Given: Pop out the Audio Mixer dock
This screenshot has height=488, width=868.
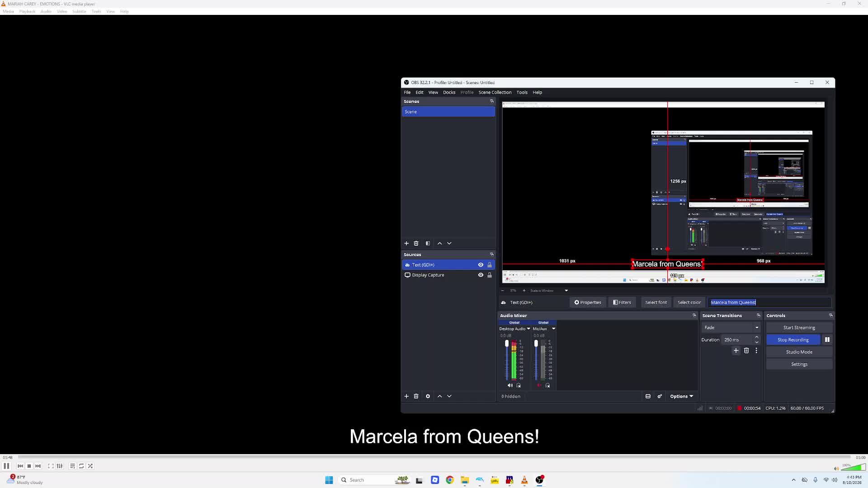Looking at the screenshot, I should 694,315.
